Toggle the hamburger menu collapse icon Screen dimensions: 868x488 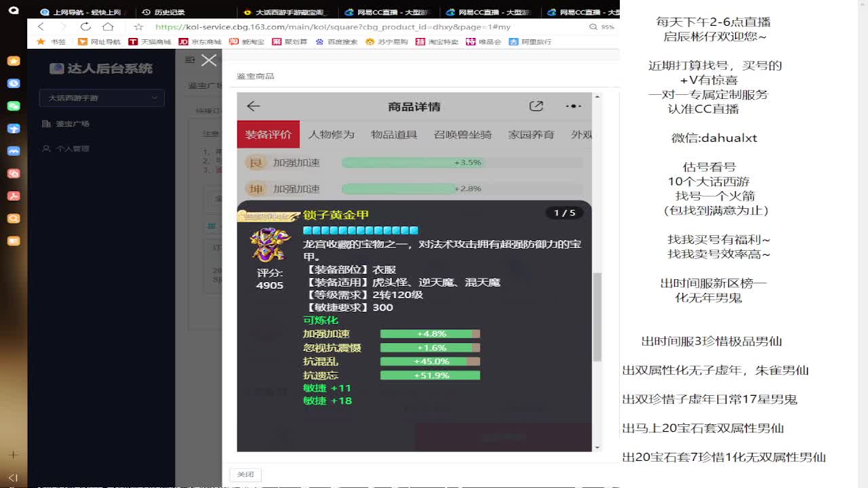point(191,60)
